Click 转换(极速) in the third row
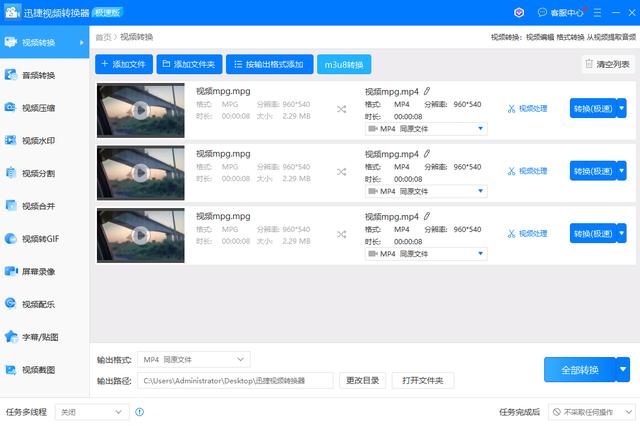The height and width of the screenshot is (426, 640). click(593, 233)
